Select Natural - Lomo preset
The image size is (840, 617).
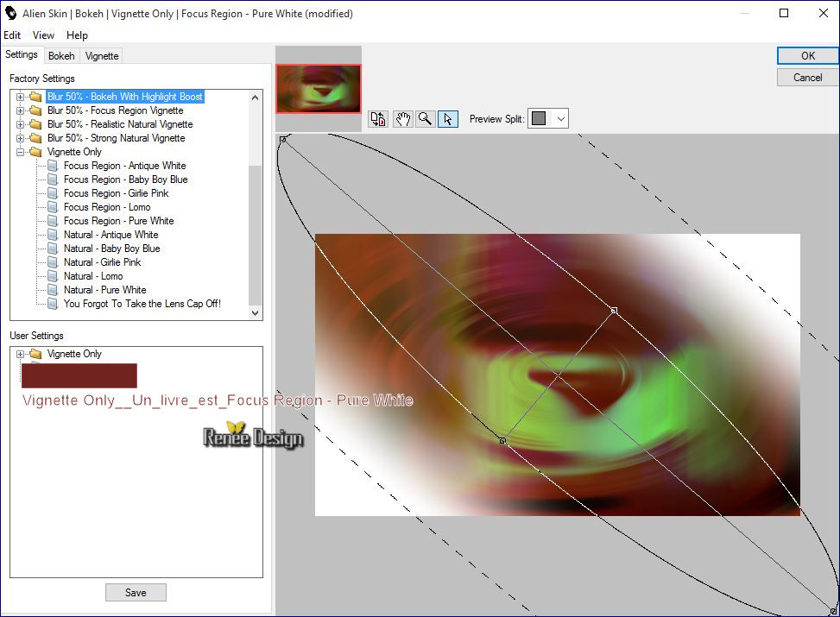click(93, 276)
